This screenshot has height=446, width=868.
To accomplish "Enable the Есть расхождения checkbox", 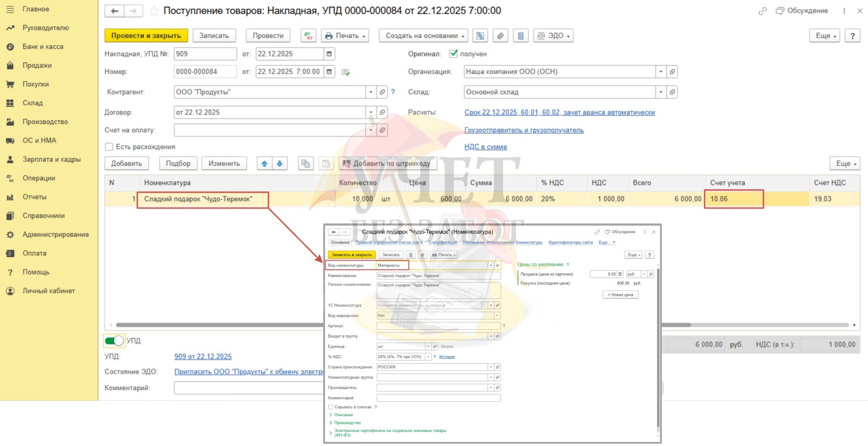I will point(109,147).
